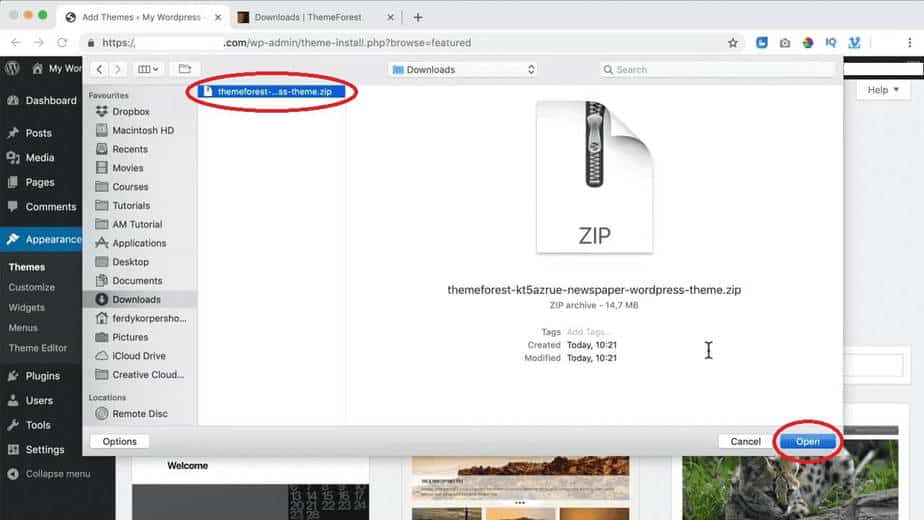Open the view mode dropdown
The image size is (924, 520).
coord(149,69)
